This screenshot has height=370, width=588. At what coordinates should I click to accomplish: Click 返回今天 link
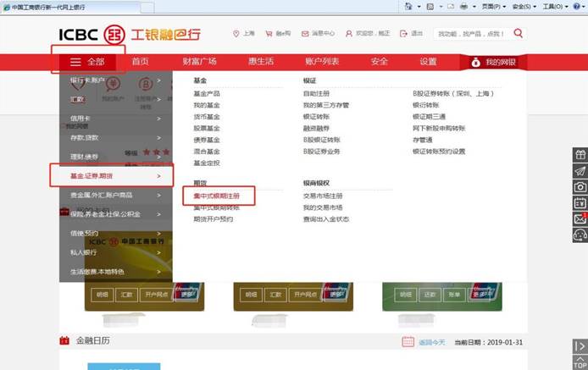(431, 342)
